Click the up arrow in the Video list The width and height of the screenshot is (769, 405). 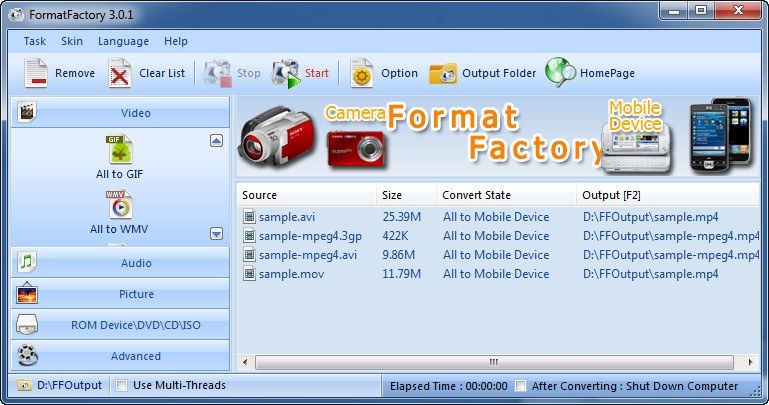pos(216,141)
